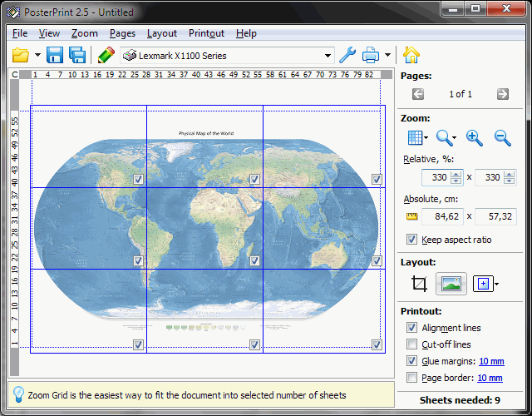Screen dimensions: 532x416
Task: Click the Home icon in toolbar
Action: tap(411, 56)
